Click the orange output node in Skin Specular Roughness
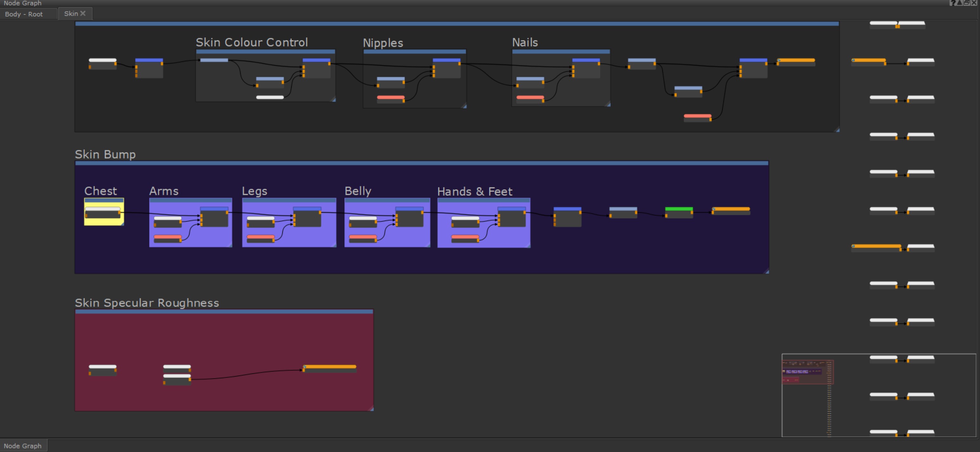The image size is (980, 452). [329, 368]
